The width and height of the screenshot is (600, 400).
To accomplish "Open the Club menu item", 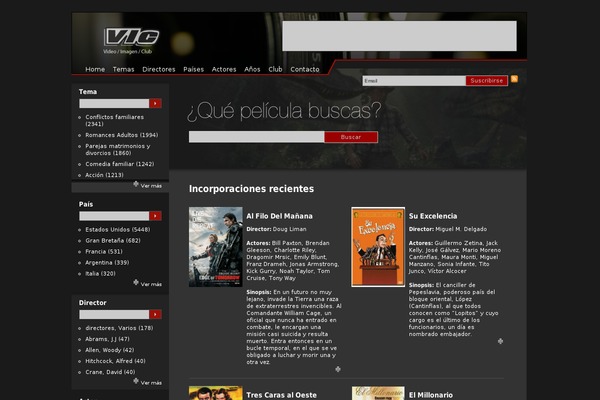I will tap(275, 69).
